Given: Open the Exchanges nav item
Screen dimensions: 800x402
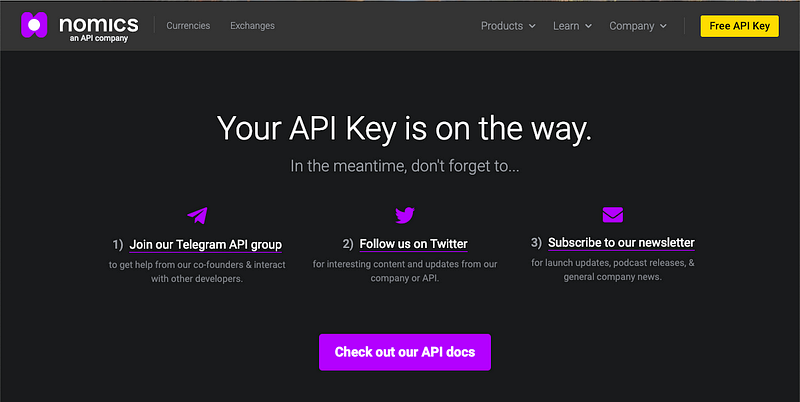Looking at the screenshot, I should pyautogui.click(x=253, y=26).
